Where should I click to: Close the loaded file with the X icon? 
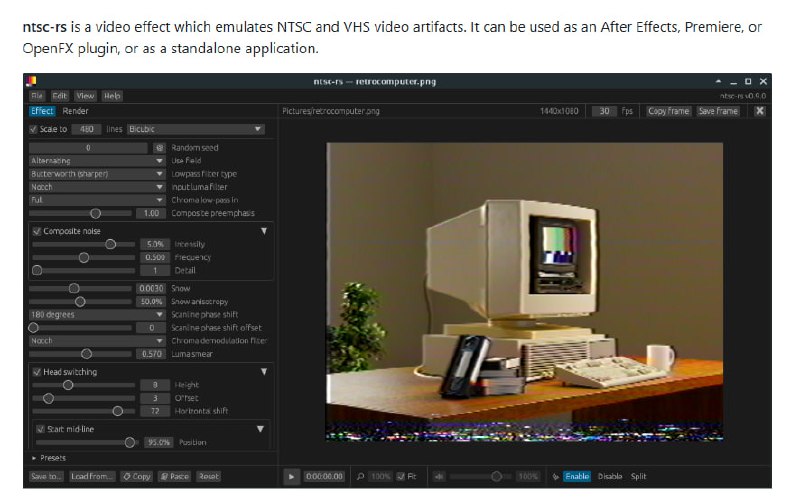pyautogui.click(x=759, y=111)
